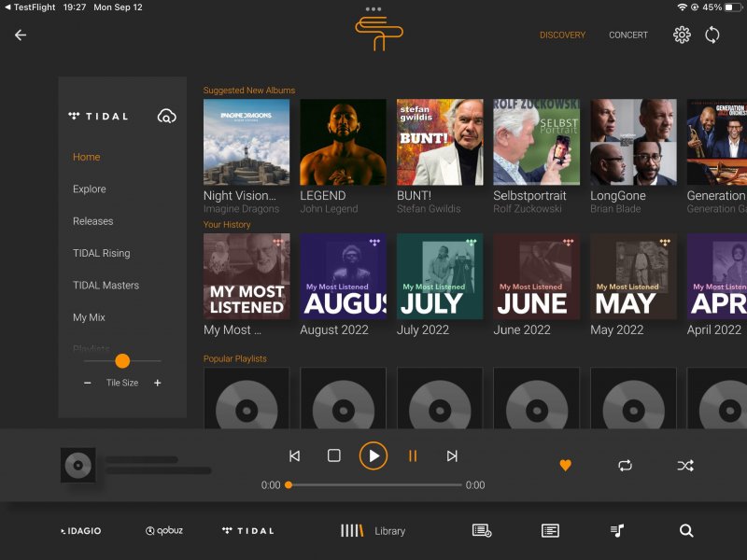Open the LongGone album cover
The height and width of the screenshot is (560, 747).
tap(633, 142)
